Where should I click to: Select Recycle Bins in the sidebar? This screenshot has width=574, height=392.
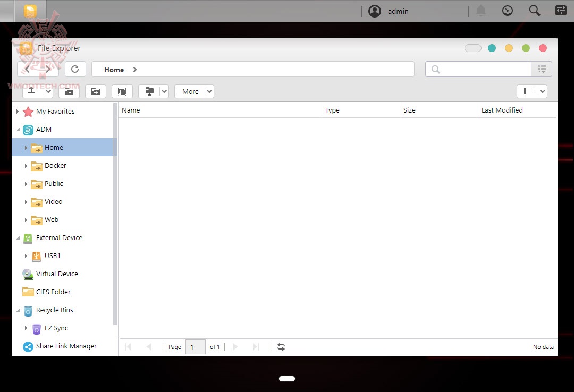[x=55, y=310]
